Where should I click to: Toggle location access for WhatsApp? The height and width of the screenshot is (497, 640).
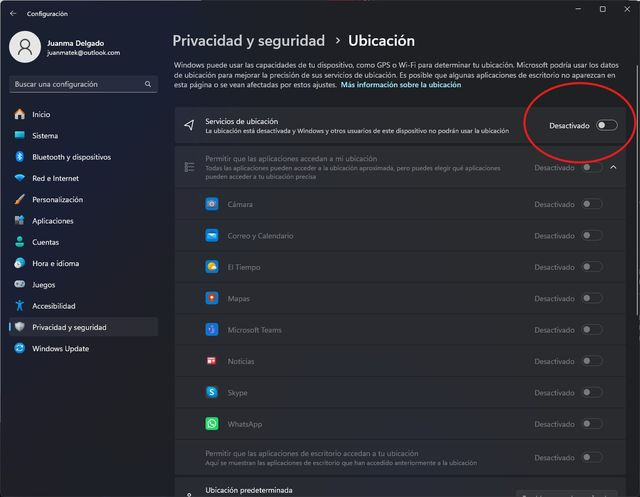point(592,424)
